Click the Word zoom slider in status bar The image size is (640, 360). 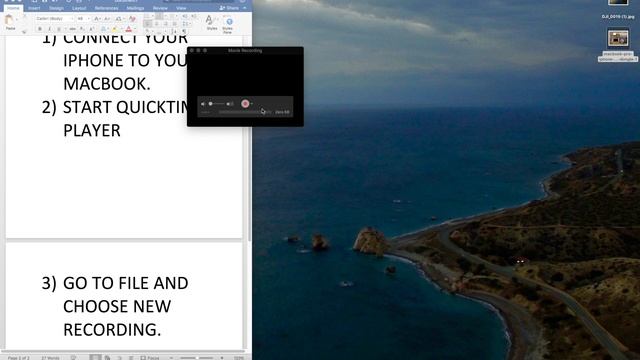tap(197, 358)
